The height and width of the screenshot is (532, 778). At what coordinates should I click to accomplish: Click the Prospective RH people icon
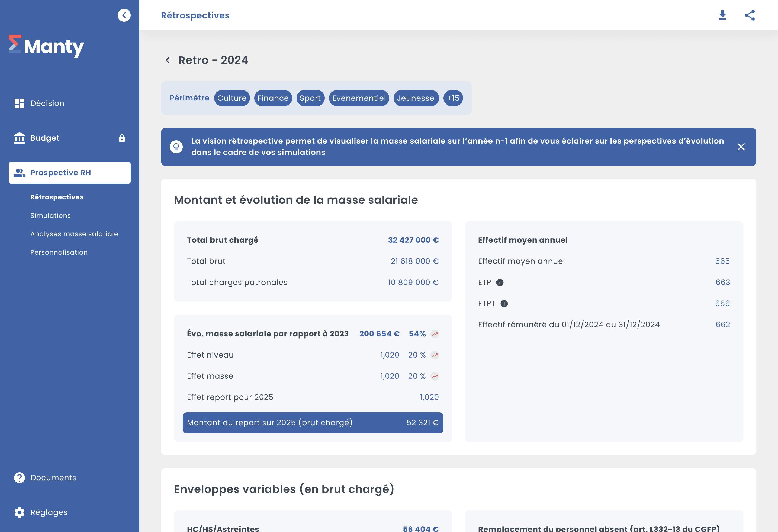pos(20,173)
